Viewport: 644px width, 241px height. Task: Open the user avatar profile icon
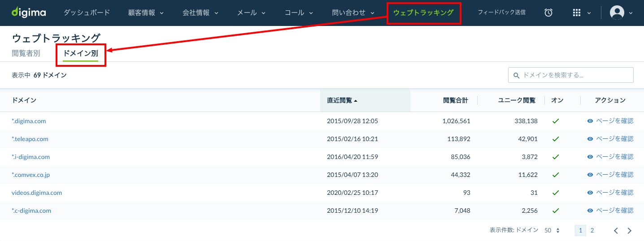pyautogui.click(x=617, y=13)
